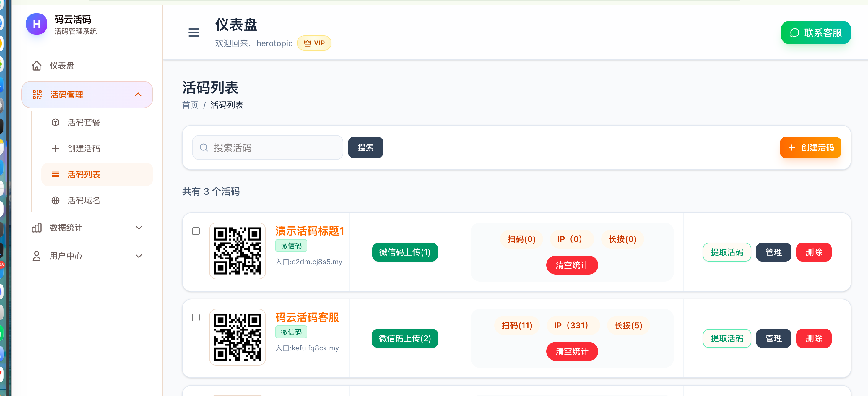868x396 pixels.
Task: Click the list icon beside sidebar 活码列表
Action: (x=56, y=175)
